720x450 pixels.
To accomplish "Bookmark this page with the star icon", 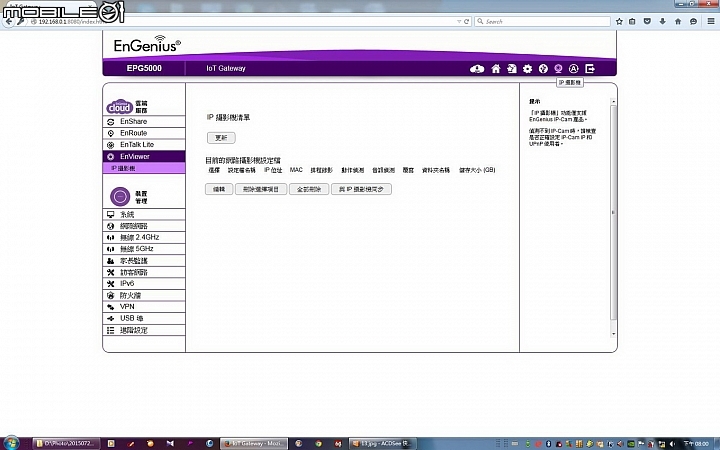I will pos(619,22).
